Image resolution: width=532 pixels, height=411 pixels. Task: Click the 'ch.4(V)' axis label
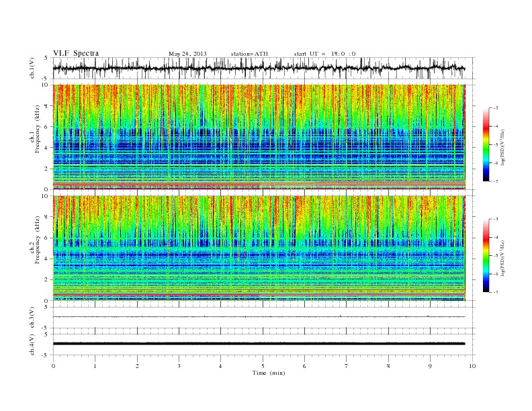tap(32, 345)
